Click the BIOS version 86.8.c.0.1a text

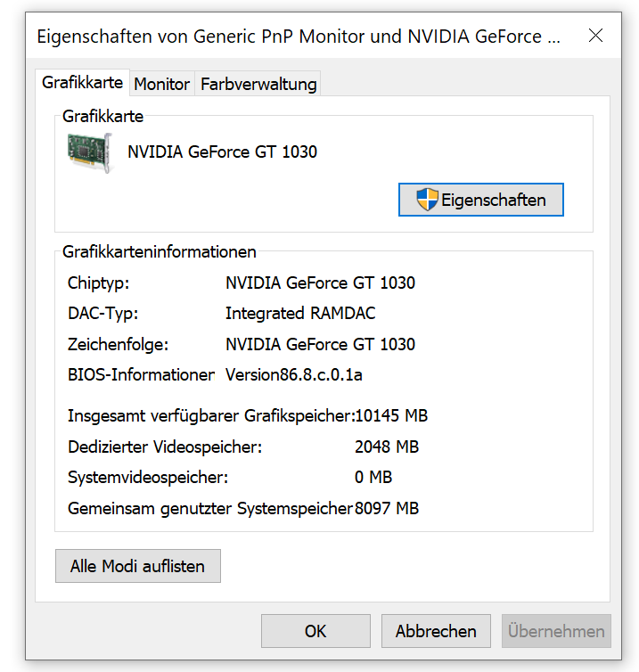point(294,375)
